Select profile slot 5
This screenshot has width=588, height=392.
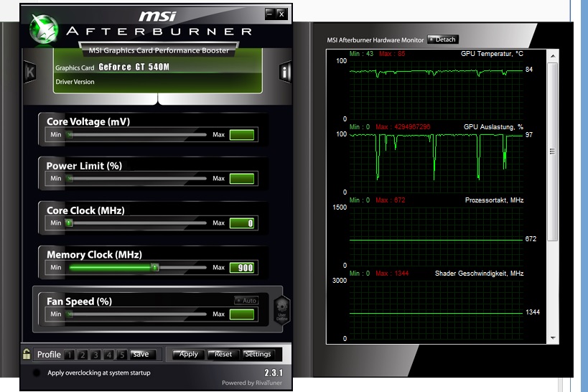tap(122, 355)
